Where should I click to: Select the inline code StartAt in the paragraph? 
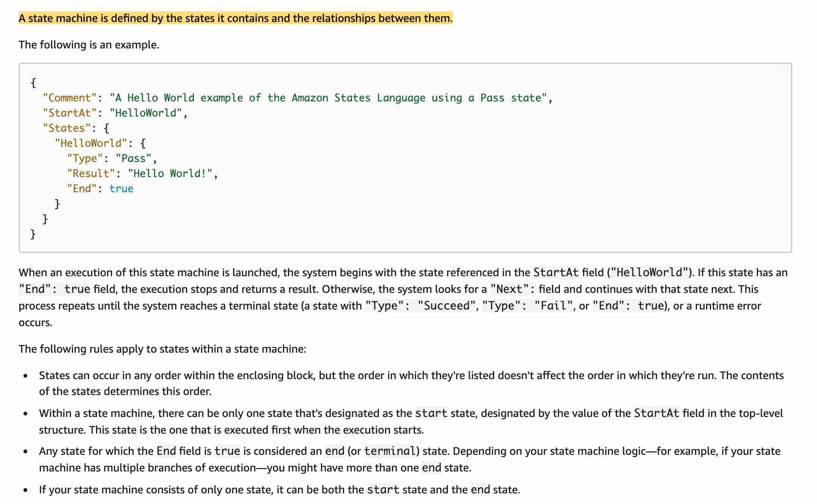point(555,272)
